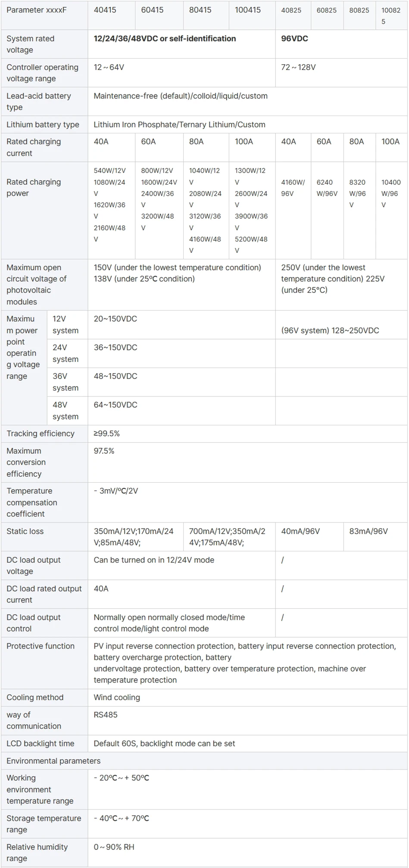Select the 12～64V operating voltage range cell
409x868 pixels.
[x=109, y=67]
